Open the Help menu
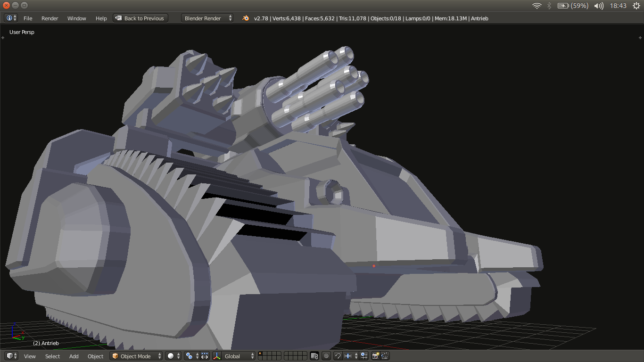644x362 pixels. tap(101, 18)
